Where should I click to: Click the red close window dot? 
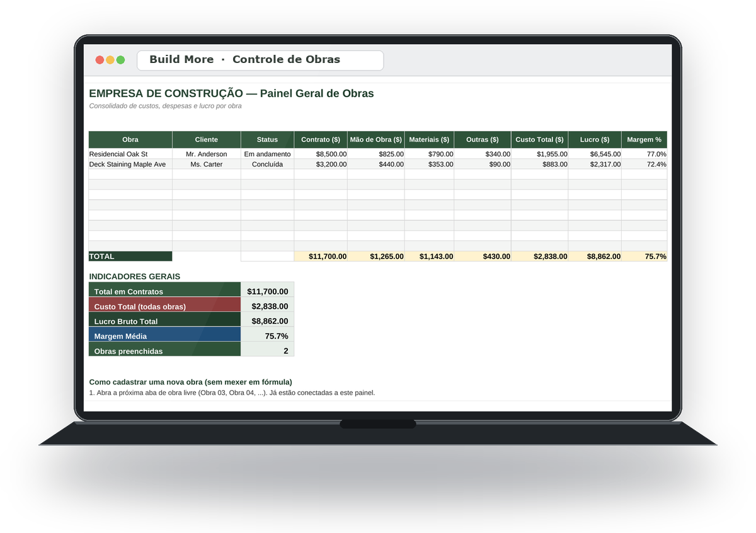pos(100,60)
